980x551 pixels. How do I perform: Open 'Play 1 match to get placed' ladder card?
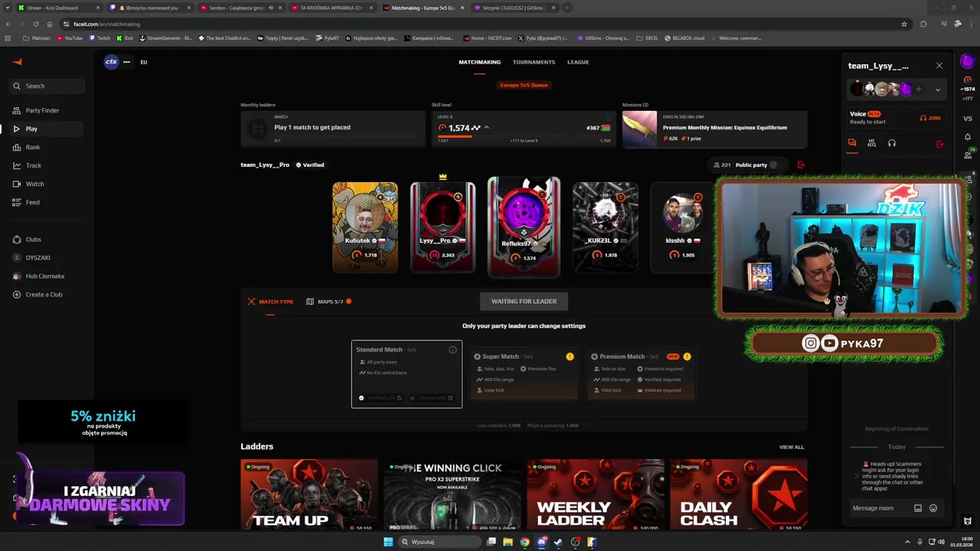(332, 129)
